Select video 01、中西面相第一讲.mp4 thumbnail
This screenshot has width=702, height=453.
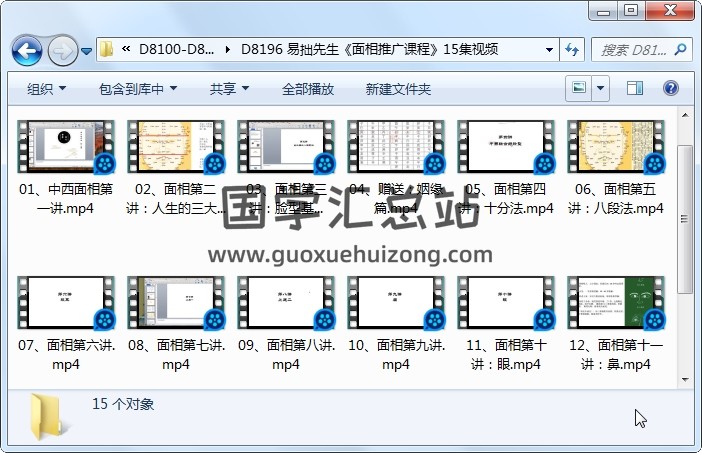tap(66, 147)
